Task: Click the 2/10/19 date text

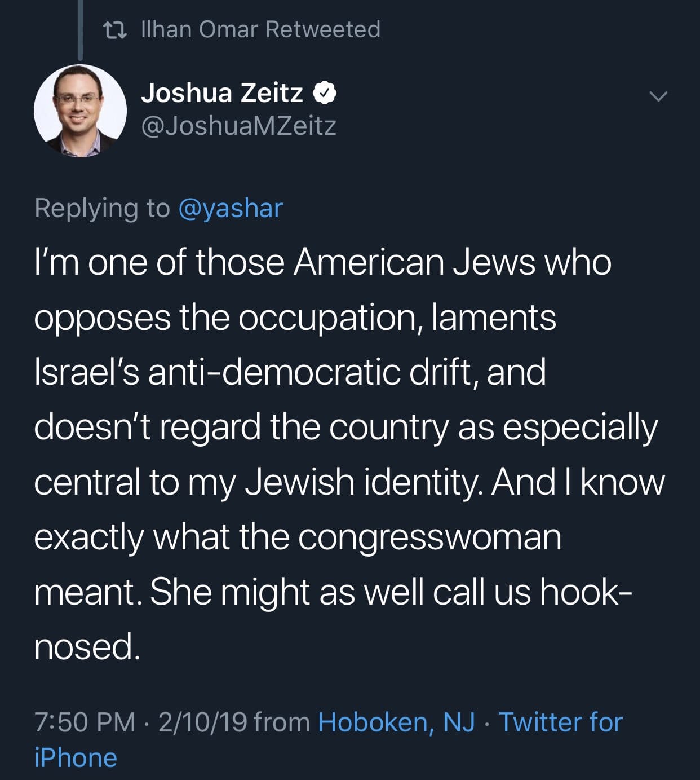Action: point(202,722)
